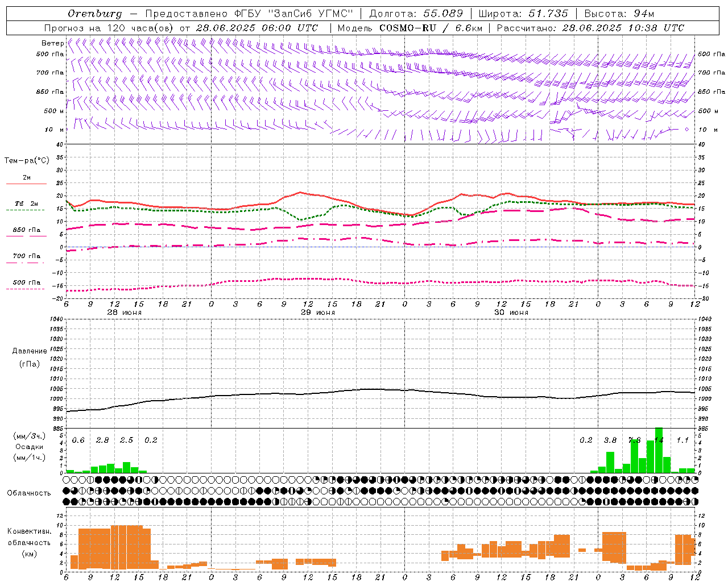Click the 2м temperature legend entry

(x=26, y=178)
